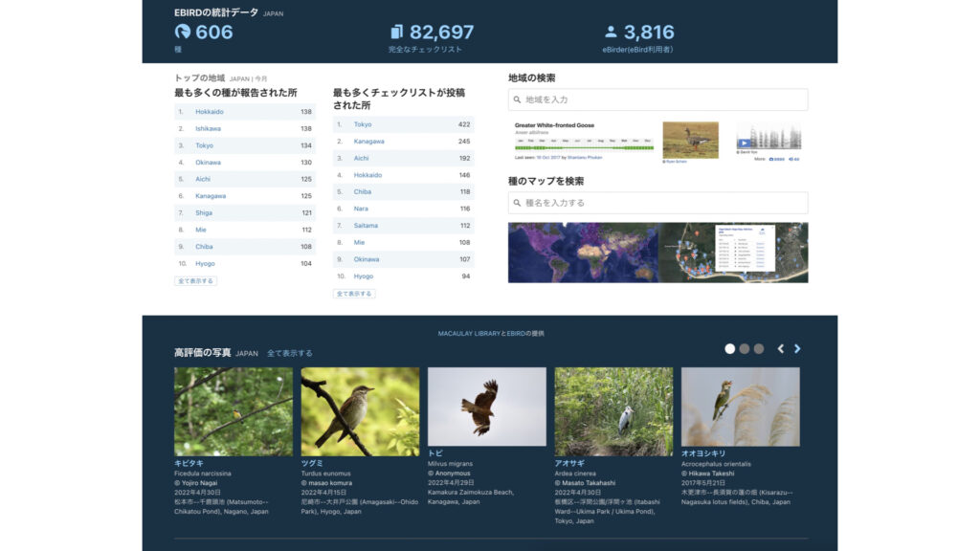The height and width of the screenshot is (551, 980).
Task: Open Hokkaido in the checklist list
Action: pos(367,175)
